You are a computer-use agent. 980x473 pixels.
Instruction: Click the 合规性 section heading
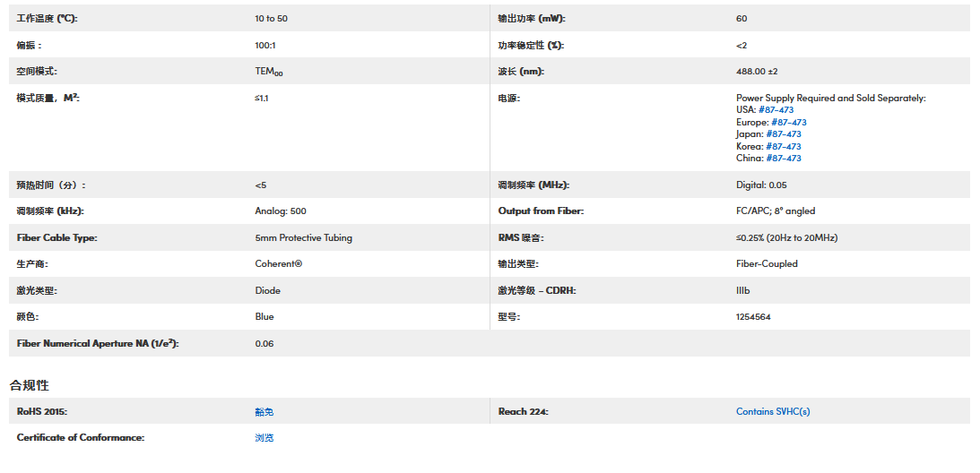coord(29,385)
